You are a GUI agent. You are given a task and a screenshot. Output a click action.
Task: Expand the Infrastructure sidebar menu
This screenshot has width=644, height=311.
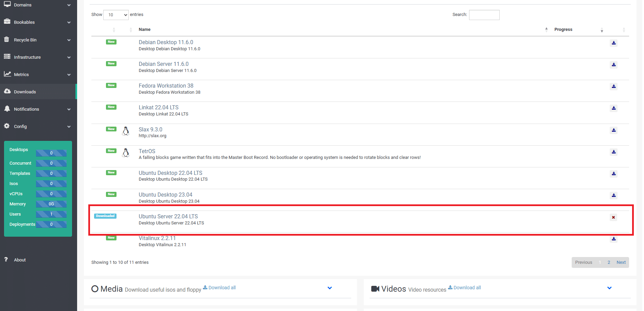[x=37, y=57]
